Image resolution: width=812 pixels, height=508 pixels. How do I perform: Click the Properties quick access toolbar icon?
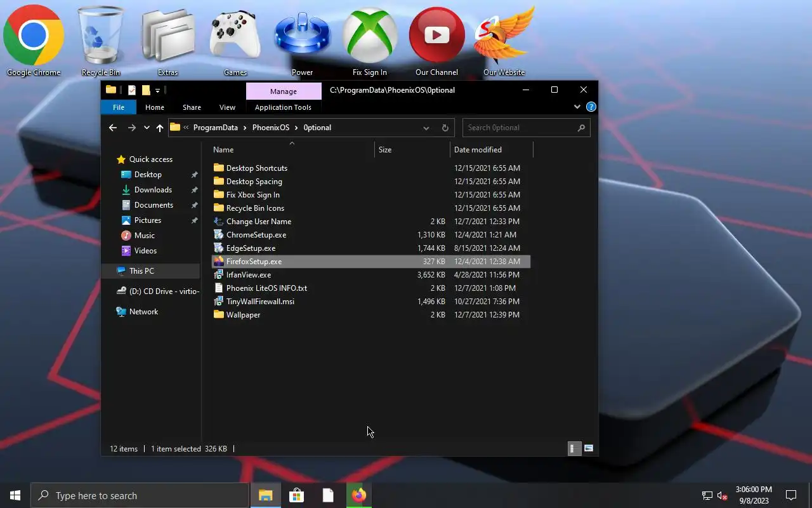click(132, 90)
